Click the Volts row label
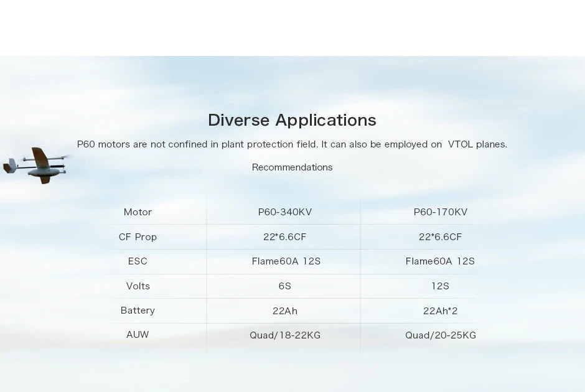Viewport: 585px width, 392px height. [138, 286]
